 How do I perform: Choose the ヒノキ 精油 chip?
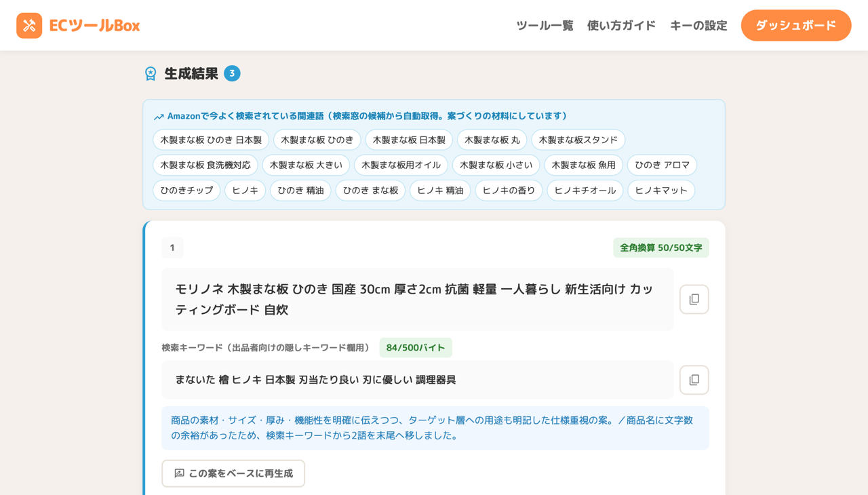tap(440, 190)
